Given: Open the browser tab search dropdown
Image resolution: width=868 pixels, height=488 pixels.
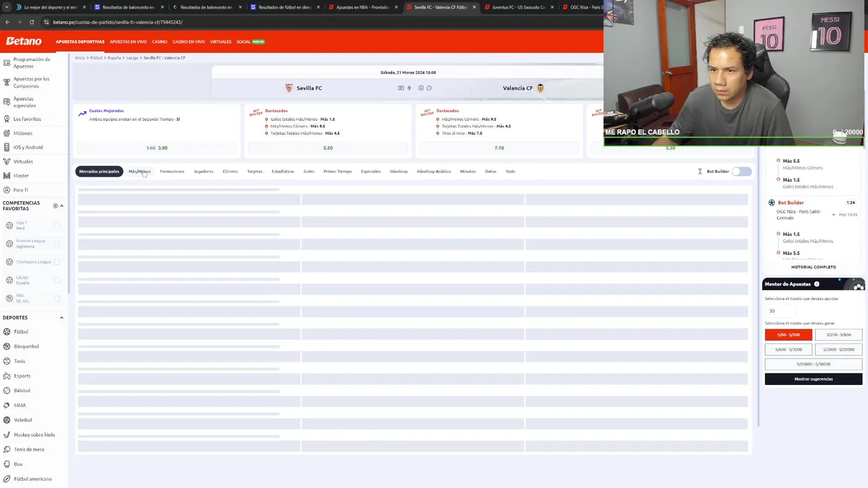Looking at the screenshot, I should point(7,7).
